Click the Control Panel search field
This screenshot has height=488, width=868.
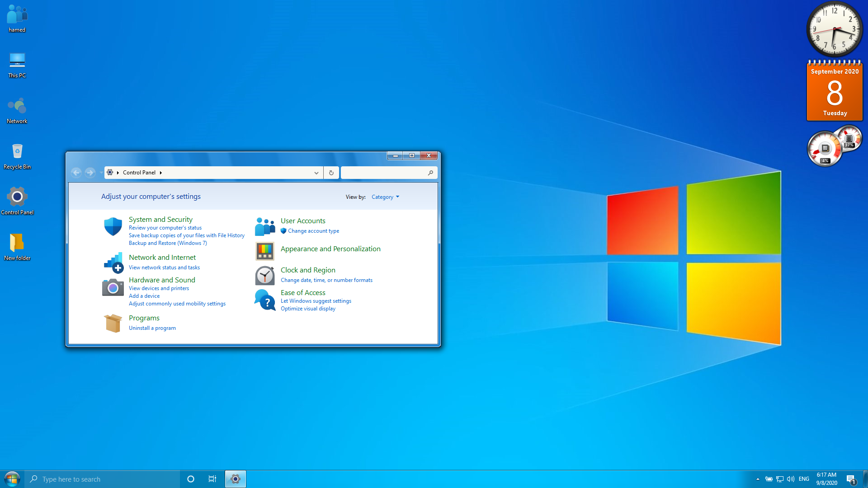coord(383,173)
